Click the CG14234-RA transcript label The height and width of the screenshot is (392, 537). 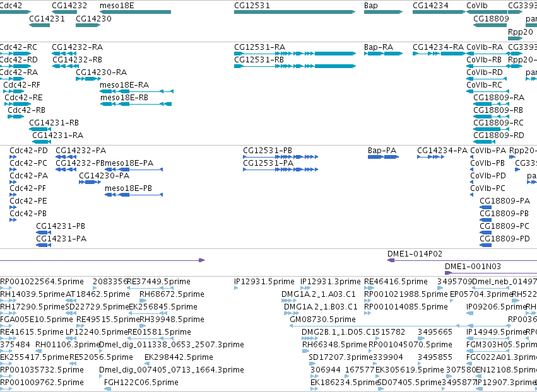[438, 47]
